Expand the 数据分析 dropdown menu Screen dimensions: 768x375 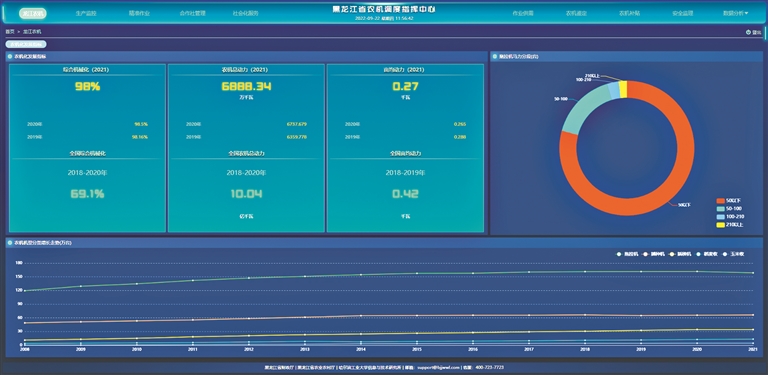(736, 14)
